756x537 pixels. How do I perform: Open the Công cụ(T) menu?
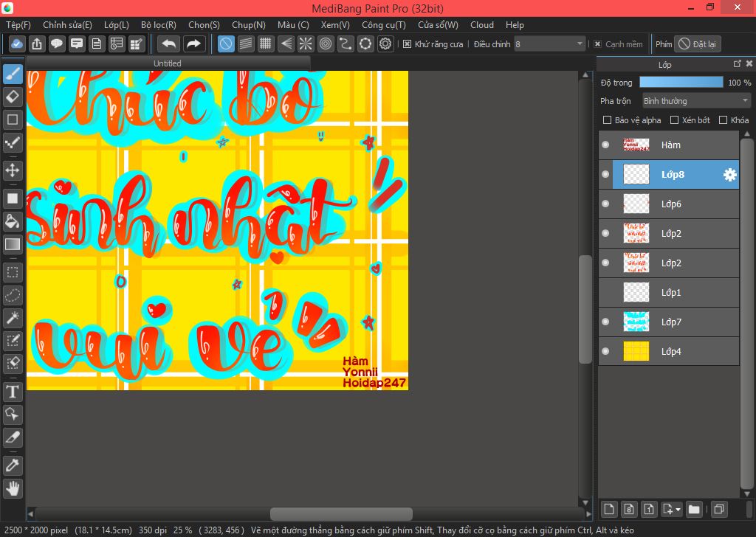pyautogui.click(x=384, y=25)
